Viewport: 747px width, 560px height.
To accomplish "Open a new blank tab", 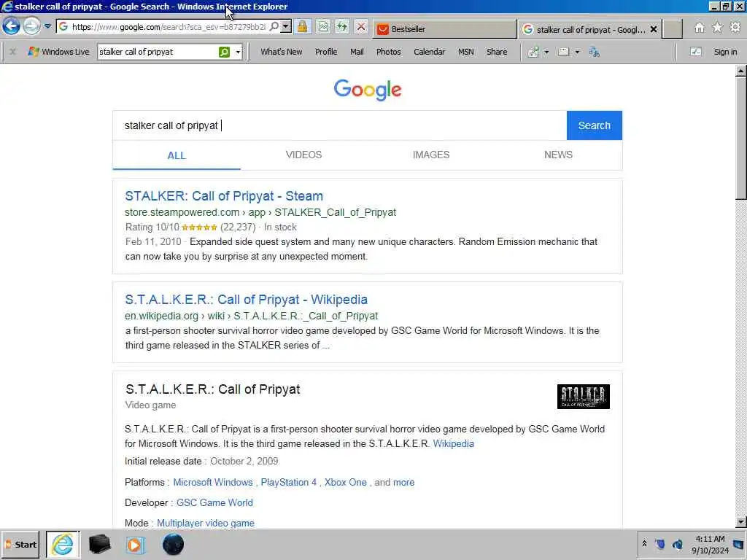I will (672, 29).
